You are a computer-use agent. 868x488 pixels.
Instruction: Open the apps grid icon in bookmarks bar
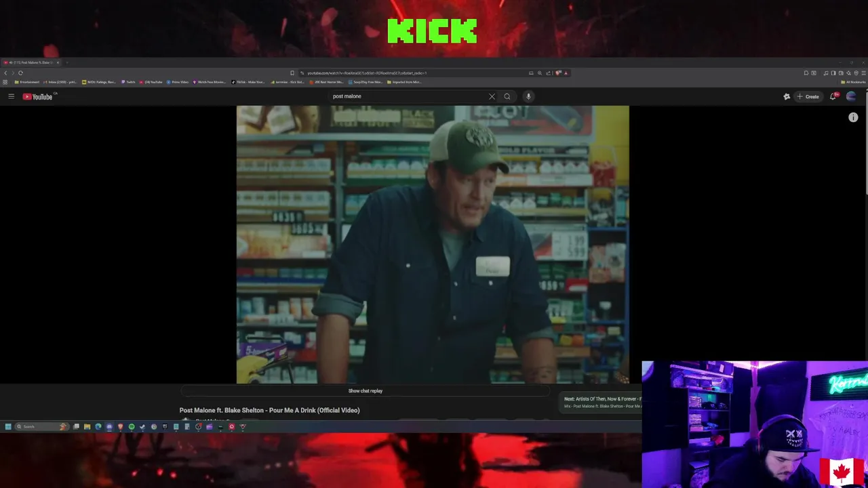click(x=5, y=82)
